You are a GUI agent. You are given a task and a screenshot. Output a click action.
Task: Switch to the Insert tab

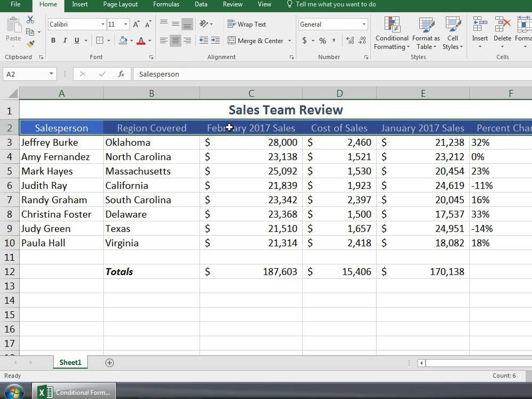(80, 4)
